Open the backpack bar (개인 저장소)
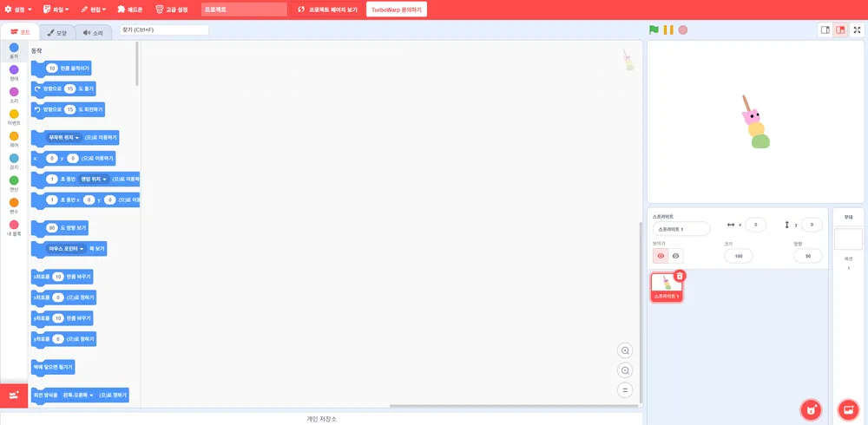The width and height of the screenshot is (868, 425). tap(321, 419)
